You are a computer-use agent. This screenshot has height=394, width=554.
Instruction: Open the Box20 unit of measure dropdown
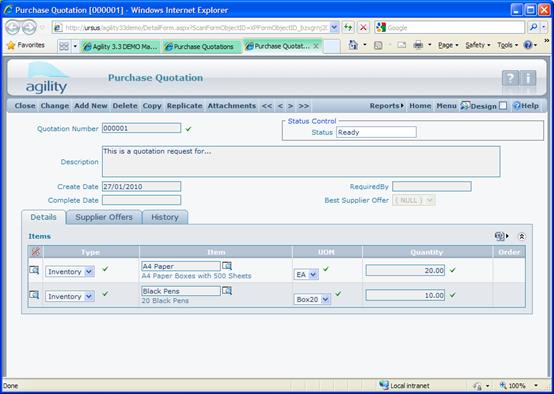[x=326, y=299]
